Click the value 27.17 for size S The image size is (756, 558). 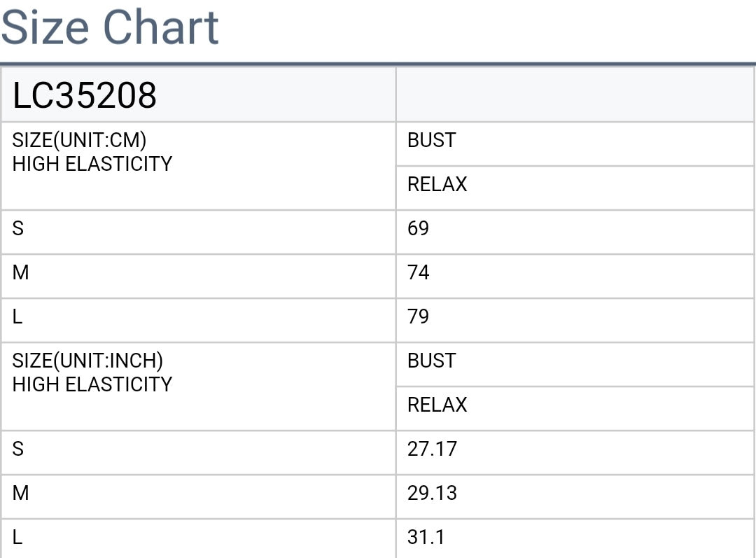tap(432, 449)
